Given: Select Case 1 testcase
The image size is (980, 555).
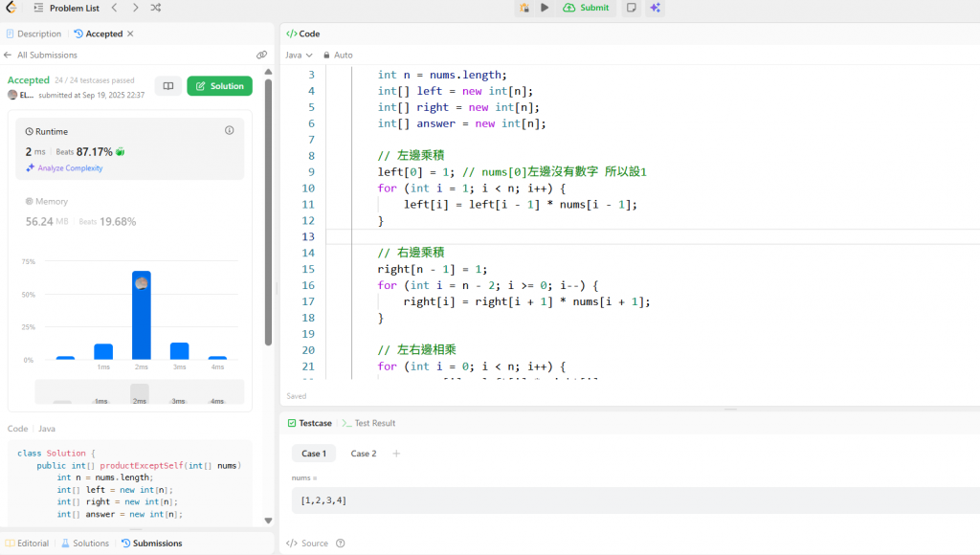Looking at the screenshot, I should pyautogui.click(x=314, y=454).
